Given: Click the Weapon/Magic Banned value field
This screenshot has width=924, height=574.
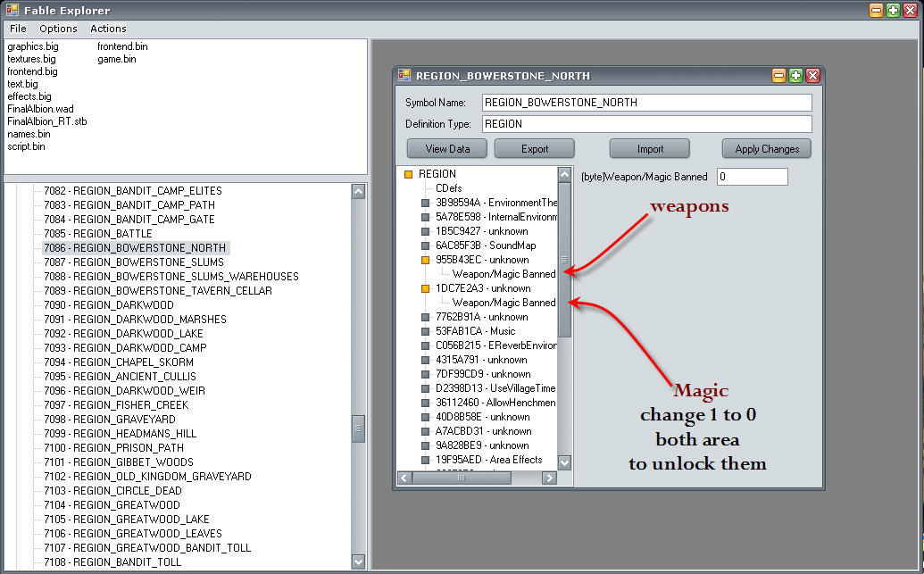Looking at the screenshot, I should click(752, 177).
